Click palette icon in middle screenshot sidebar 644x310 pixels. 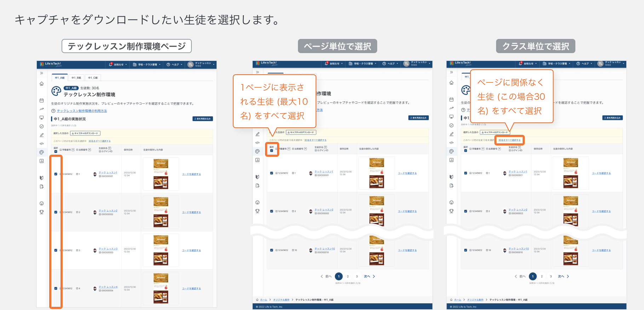257,151
